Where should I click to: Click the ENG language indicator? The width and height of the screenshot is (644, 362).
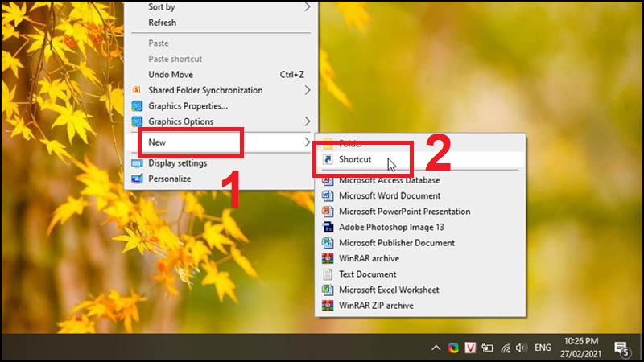pyautogui.click(x=543, y=348)
